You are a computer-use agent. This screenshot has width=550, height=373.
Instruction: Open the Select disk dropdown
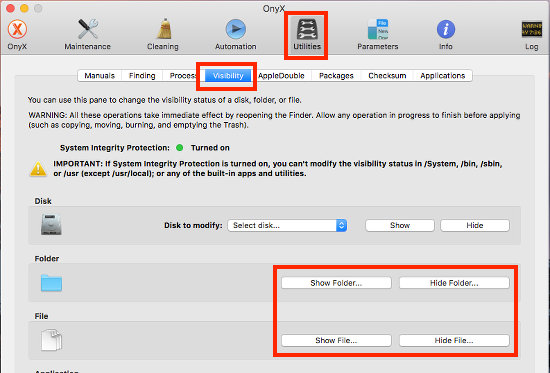[287, 225]
